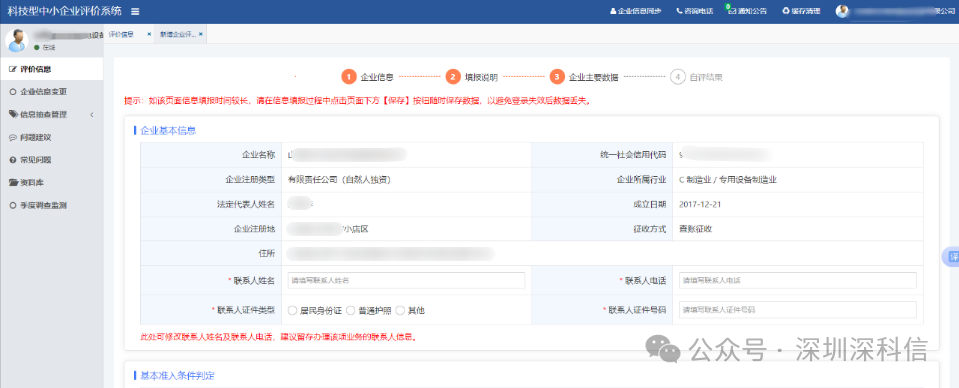
Task: Click the user avatar in top-right header
Action: pyautogui.click(x=843, y=11)
